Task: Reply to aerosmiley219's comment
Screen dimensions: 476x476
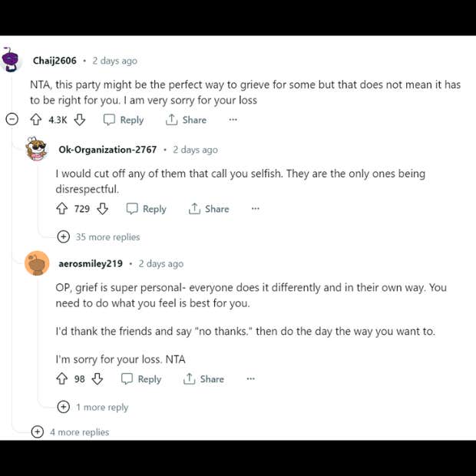Action: tap(141, 379)
